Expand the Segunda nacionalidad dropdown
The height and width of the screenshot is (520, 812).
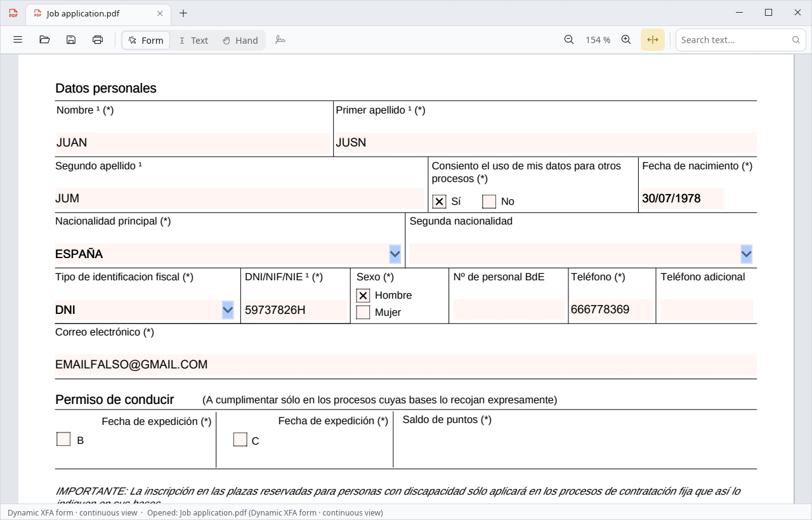click(746, 254)
